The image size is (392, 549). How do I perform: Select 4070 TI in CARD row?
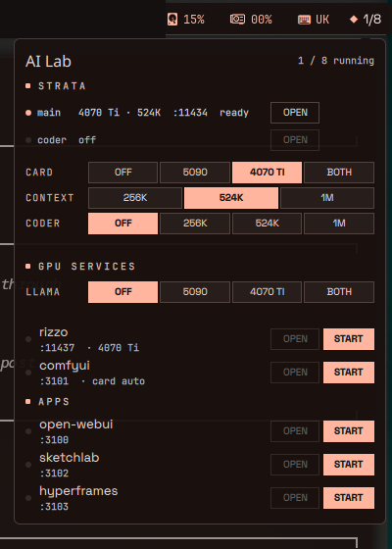pyautogui.click(x=267, y=173)
